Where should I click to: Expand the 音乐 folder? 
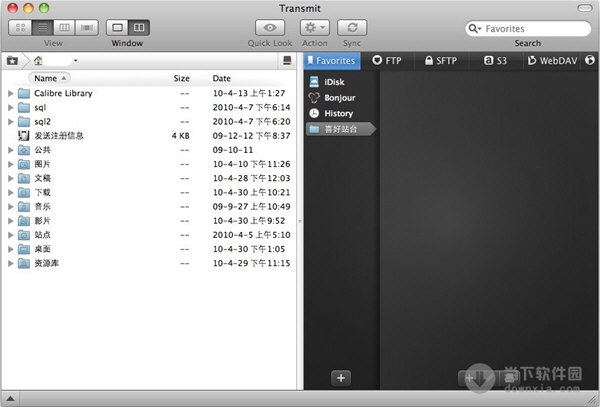click(x=11, y=207)
